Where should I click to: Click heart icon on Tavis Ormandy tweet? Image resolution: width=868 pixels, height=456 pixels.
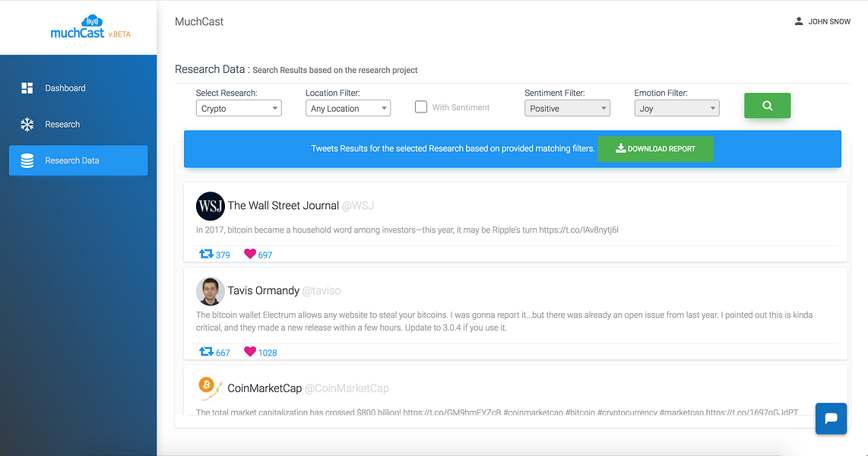click(x=249, y=352)
